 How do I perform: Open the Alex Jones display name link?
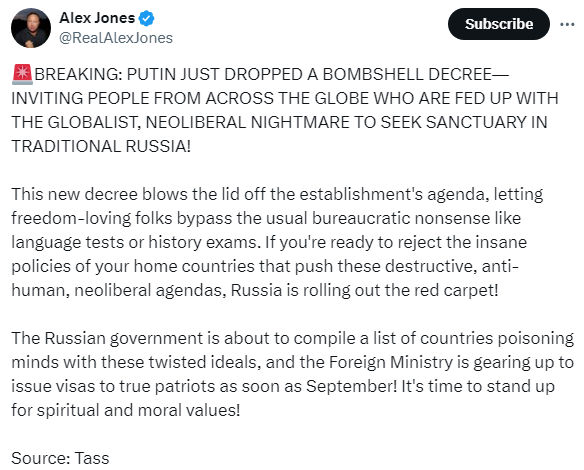pos(97,18)
